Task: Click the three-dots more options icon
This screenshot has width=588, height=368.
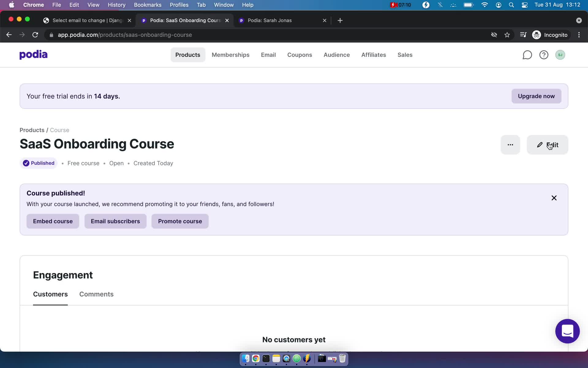Action: (x=510, y=144)
